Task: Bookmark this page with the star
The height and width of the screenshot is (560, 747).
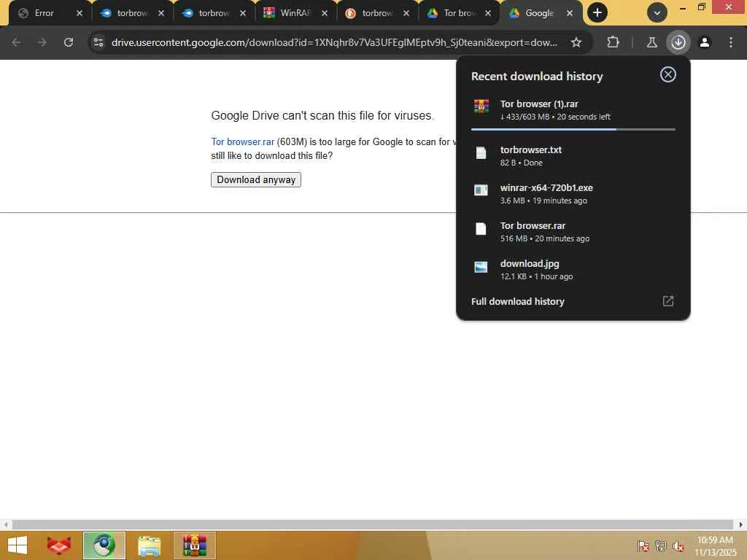Action: (576, 42)
